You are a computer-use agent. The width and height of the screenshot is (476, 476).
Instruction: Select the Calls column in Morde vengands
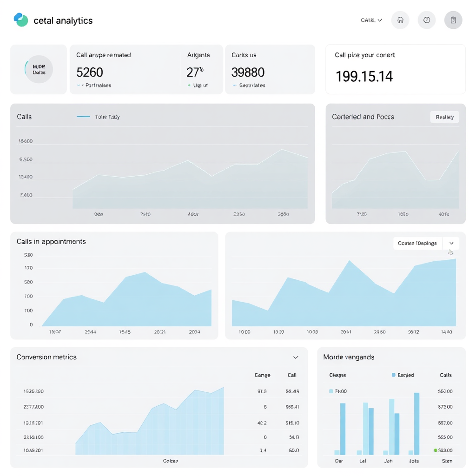click(445, 375)
